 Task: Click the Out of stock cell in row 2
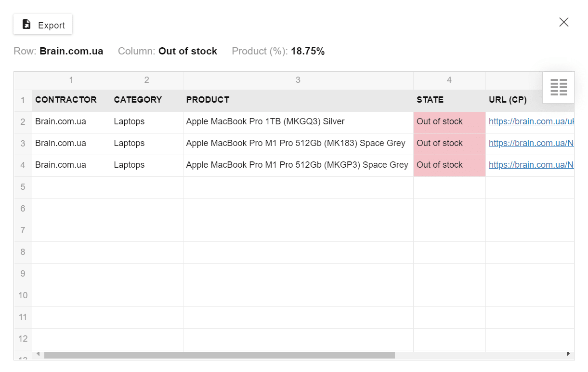coord(449,121)
